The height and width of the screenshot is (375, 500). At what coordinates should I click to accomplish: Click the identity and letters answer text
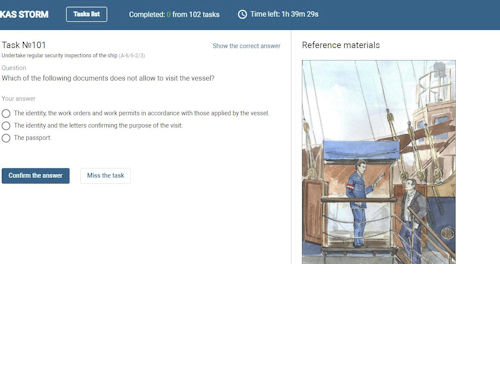[x=98, y=125]
